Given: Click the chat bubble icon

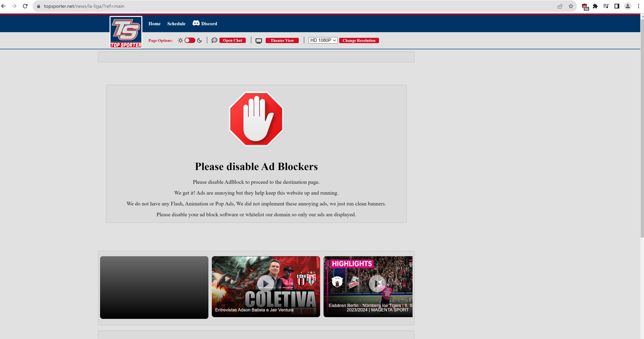Looking at the screenshot, I should (x=214, y=40).
